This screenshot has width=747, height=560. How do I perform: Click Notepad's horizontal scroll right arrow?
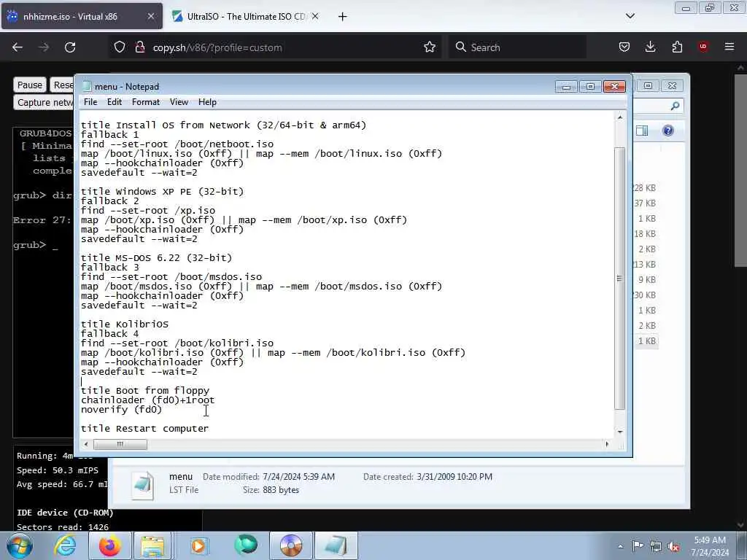[x=607, y=444]
